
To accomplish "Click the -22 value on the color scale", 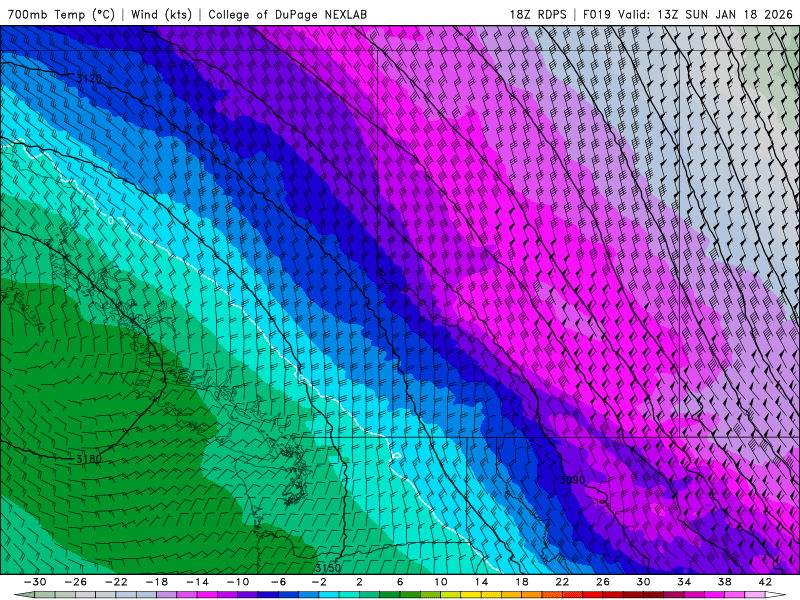I will [116, 582].
